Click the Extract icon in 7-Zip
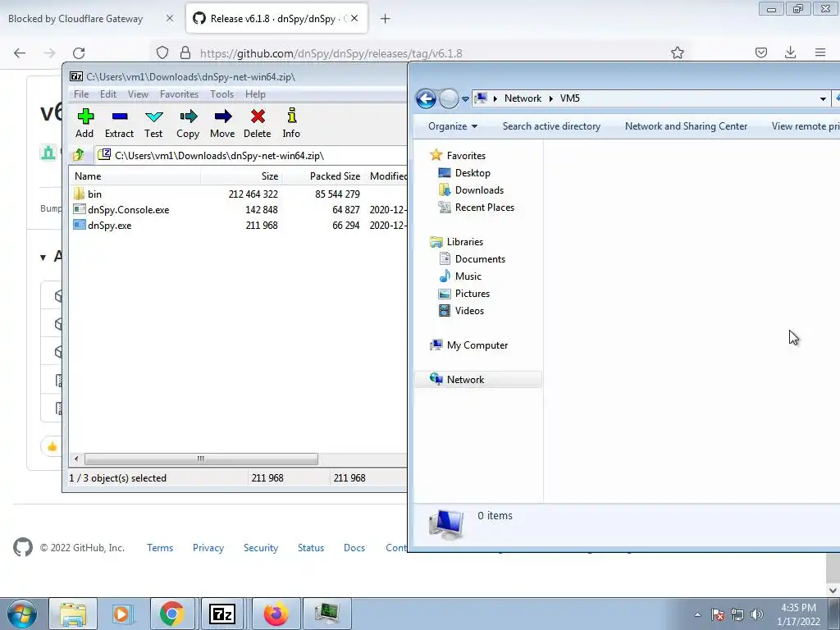 click(119, 124)
